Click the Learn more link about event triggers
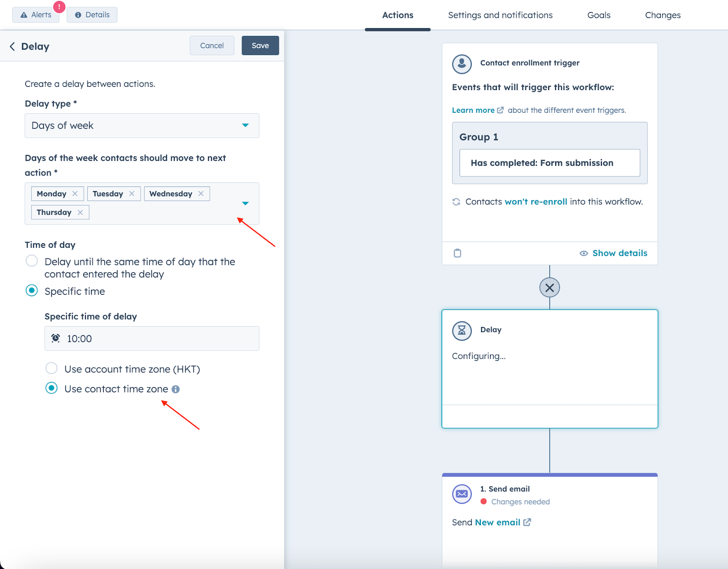 click(473, 110)
